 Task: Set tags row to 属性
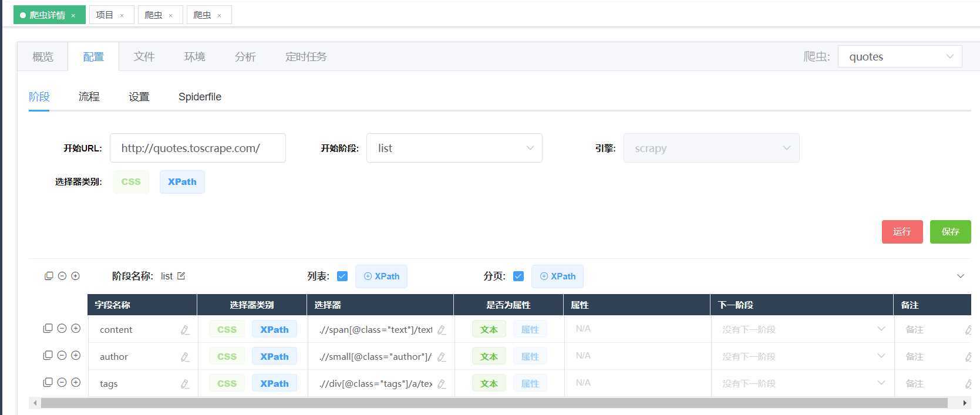point(530,383)
